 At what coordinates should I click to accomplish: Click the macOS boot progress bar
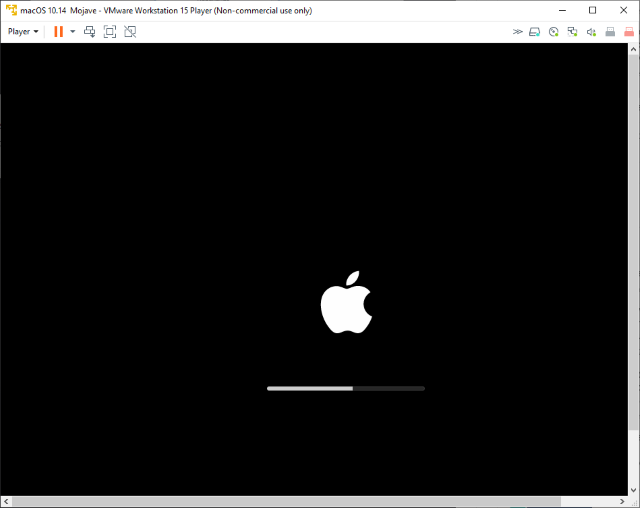[x=345, y=388]
